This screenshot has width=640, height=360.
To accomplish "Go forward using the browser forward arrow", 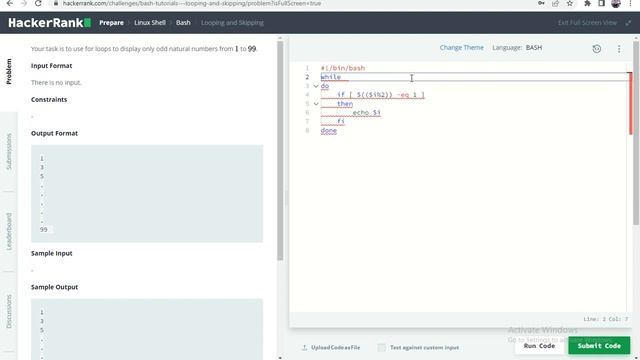I will pyautogui.click(x=24, y=3).
